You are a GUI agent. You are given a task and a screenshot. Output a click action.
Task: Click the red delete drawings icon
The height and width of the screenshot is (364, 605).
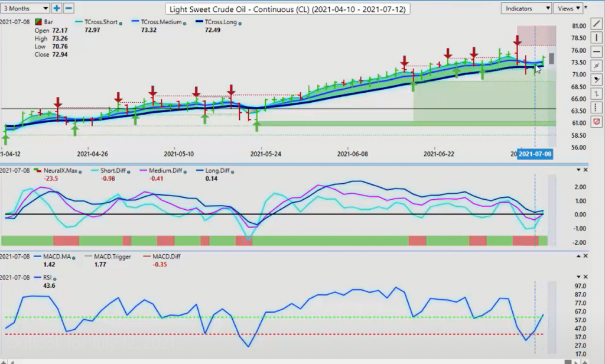point(597,122)
